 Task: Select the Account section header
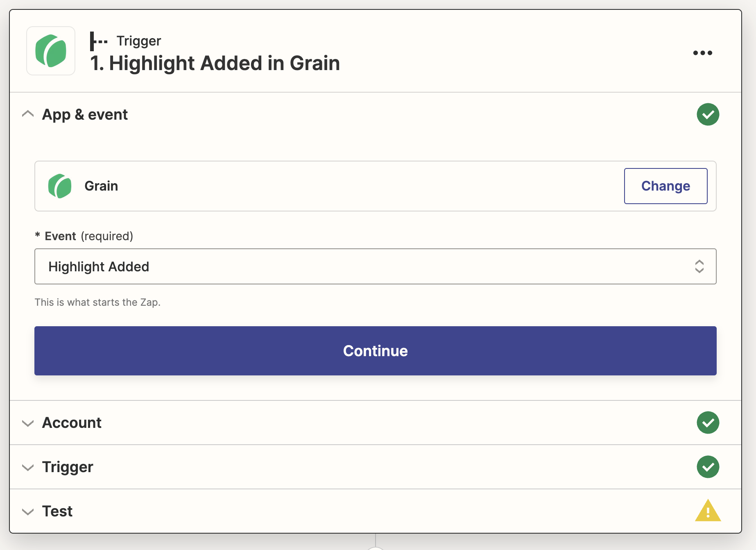[x=72, y=423]
